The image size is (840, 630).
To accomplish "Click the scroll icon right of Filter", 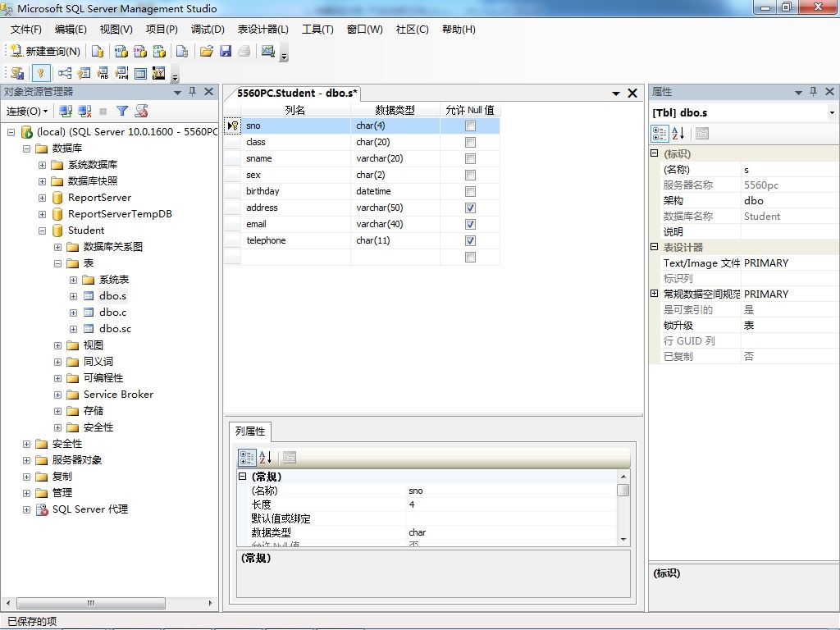I will tap(141, 111).
